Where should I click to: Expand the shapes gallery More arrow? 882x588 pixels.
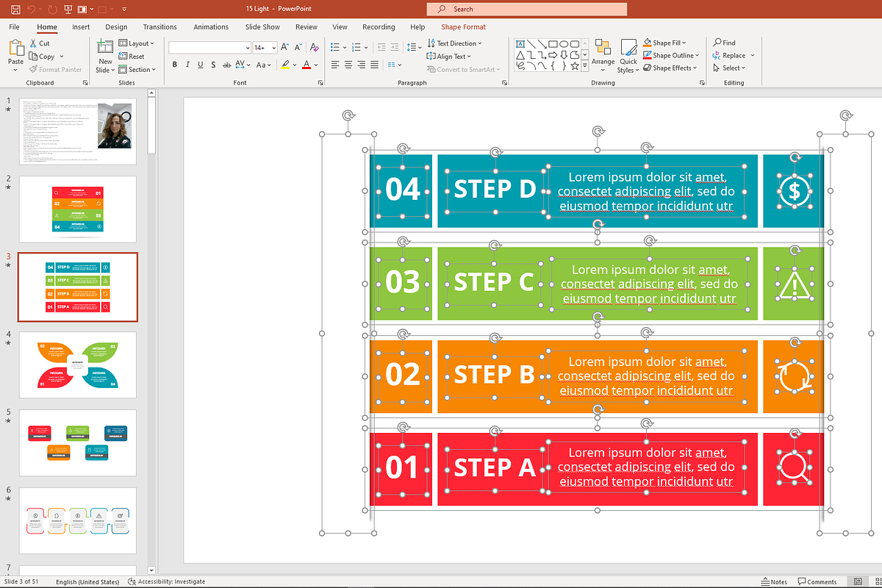coord(584,66)
